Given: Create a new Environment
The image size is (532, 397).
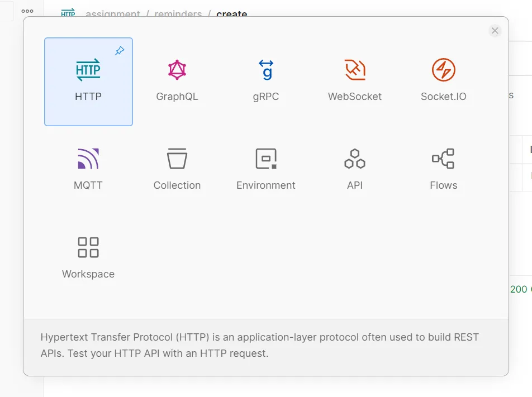Looking at the screenshot, I should coord(265,168).
